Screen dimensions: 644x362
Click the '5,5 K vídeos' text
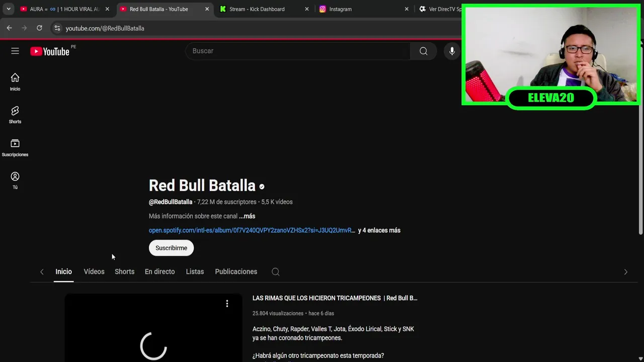tap(277, 202)
